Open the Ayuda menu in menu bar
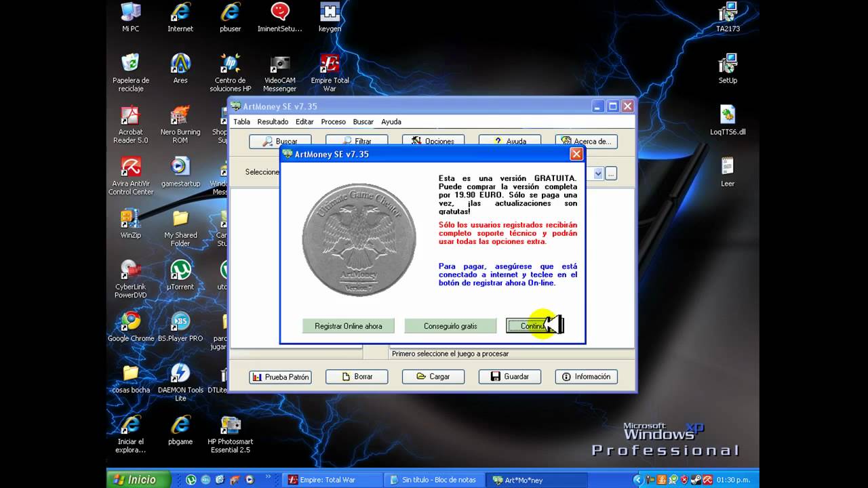This screenshot has height=488, width=868. coord(391,122)
